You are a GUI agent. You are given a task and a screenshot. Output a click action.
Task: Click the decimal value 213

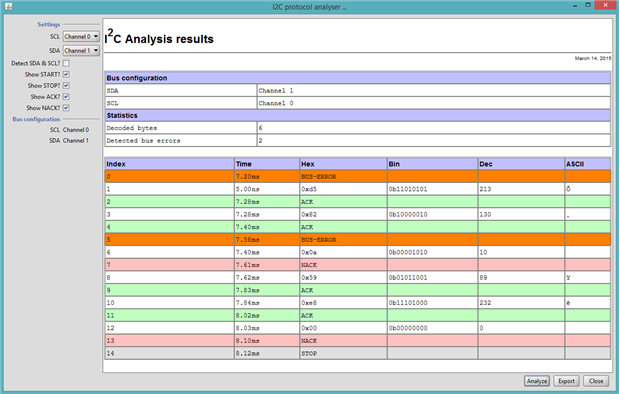tap(485, 189)
